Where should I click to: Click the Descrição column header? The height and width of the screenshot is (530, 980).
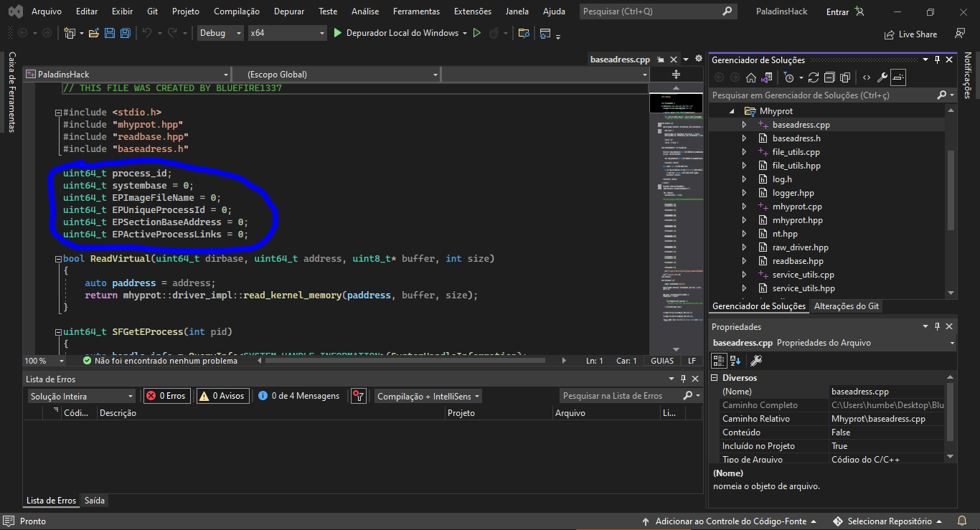269,413
